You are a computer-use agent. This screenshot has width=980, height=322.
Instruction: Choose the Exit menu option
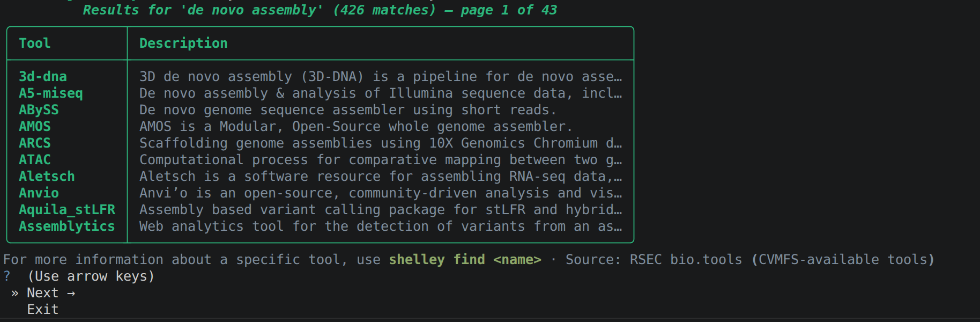click(x=43, y=310)
